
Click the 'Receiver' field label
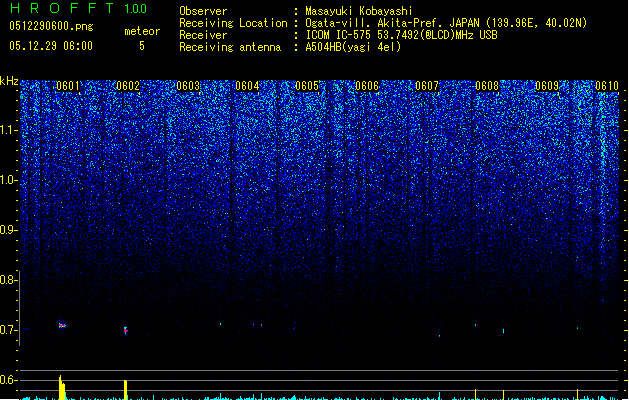[203, 35]
